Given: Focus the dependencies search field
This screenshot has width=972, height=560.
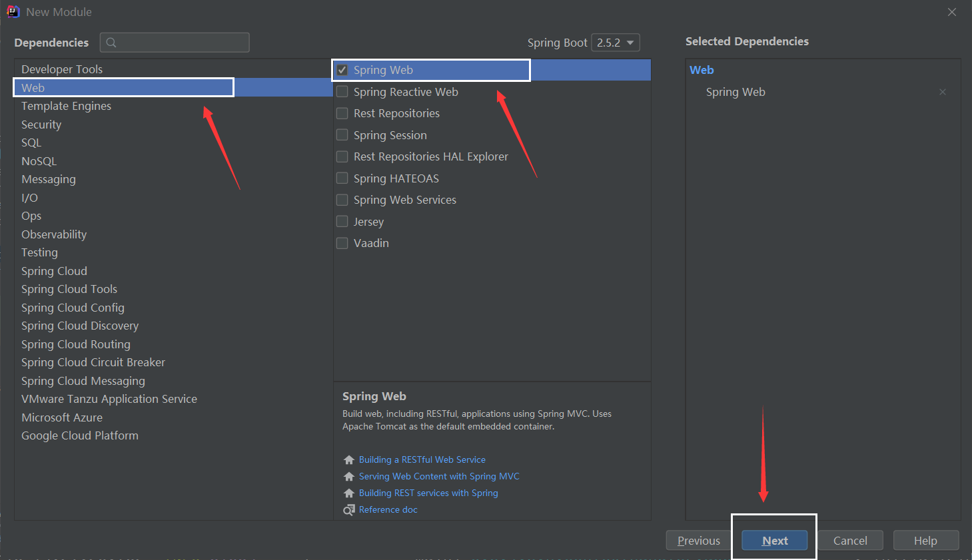Looking at the screenshot, I should [x=175, y=43].
